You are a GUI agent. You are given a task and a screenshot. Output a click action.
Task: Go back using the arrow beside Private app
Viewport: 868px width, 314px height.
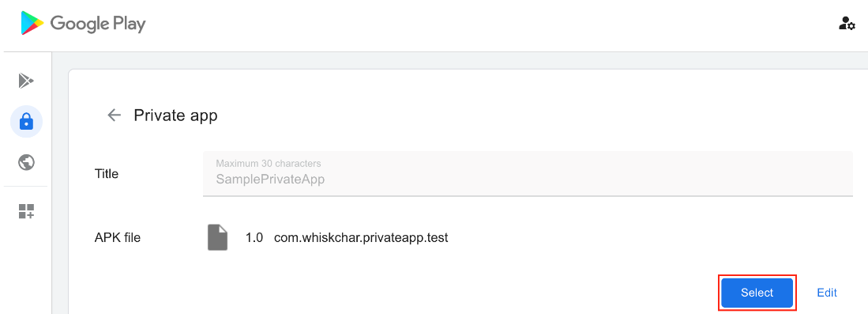click(x=114, y=115)
